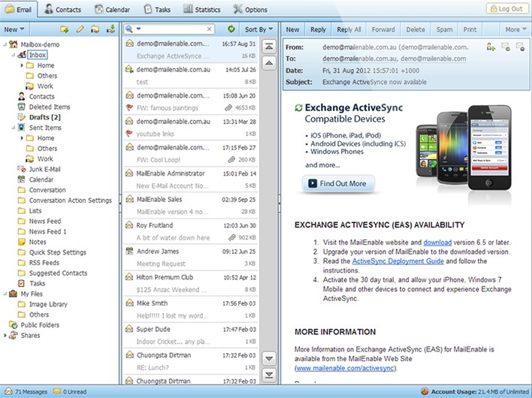Viewport: 532px width, 398px height.
Task: Click the Print button
Action: (470, 29)
